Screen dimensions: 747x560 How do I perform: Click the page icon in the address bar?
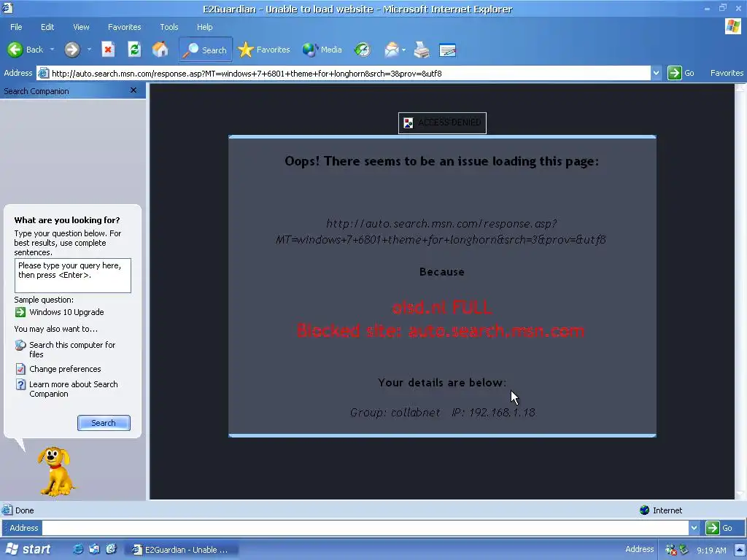click(43, 74)
